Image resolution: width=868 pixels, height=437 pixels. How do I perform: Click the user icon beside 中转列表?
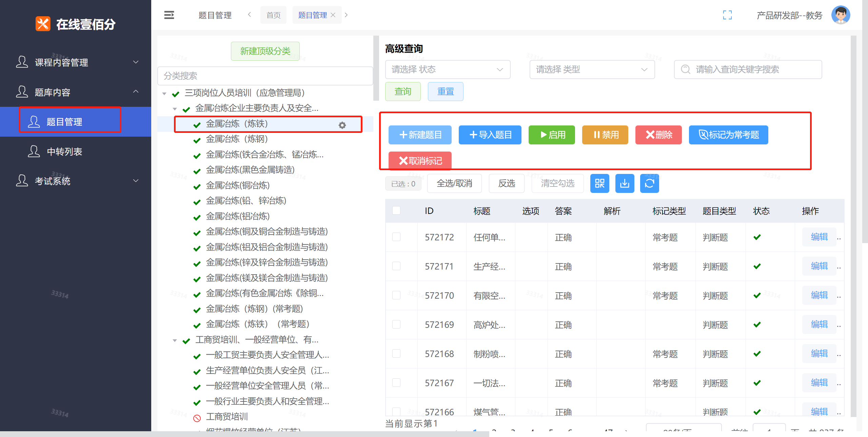[x=34, y=151]
